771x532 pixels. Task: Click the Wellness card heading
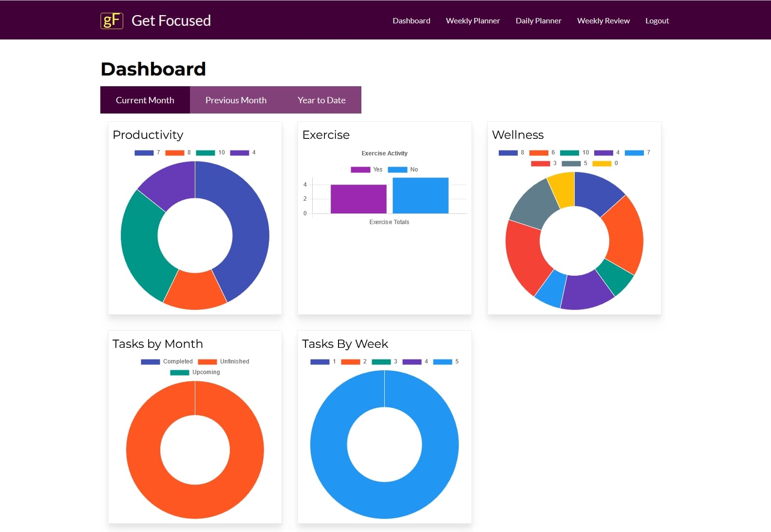click(518, 135)
